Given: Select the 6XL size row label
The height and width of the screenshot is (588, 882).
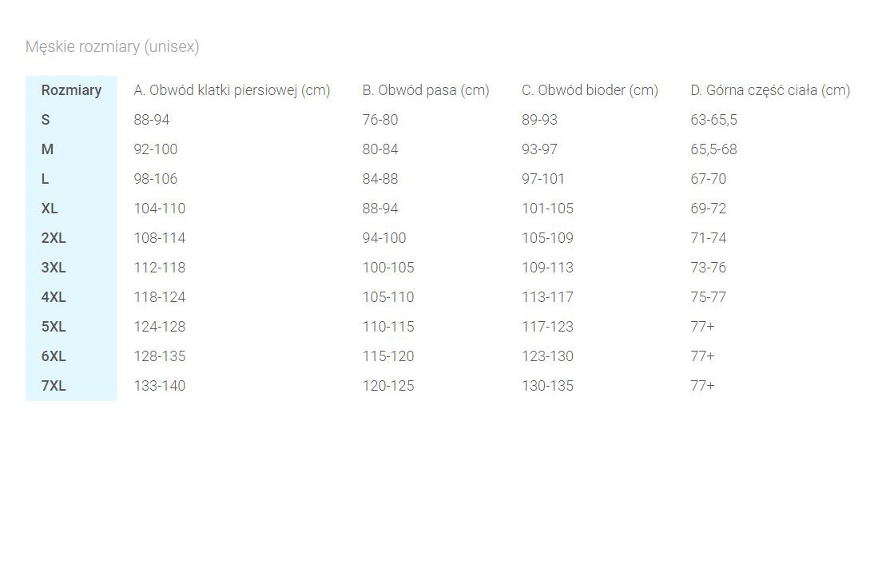Looking at the screenshot, I should pyautogui.click(x=54, y=356).
